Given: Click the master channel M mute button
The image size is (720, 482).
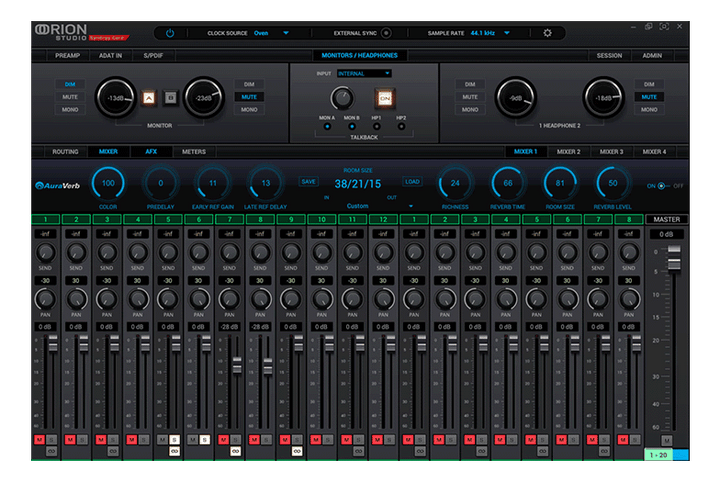Looking at the screenshot, I should [666, 441].
